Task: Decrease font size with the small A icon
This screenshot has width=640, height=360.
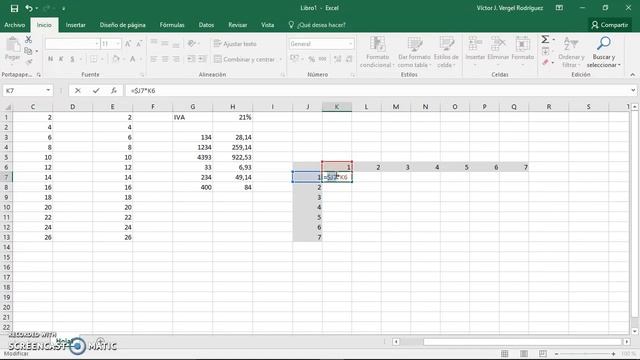Action: [139, 44]
